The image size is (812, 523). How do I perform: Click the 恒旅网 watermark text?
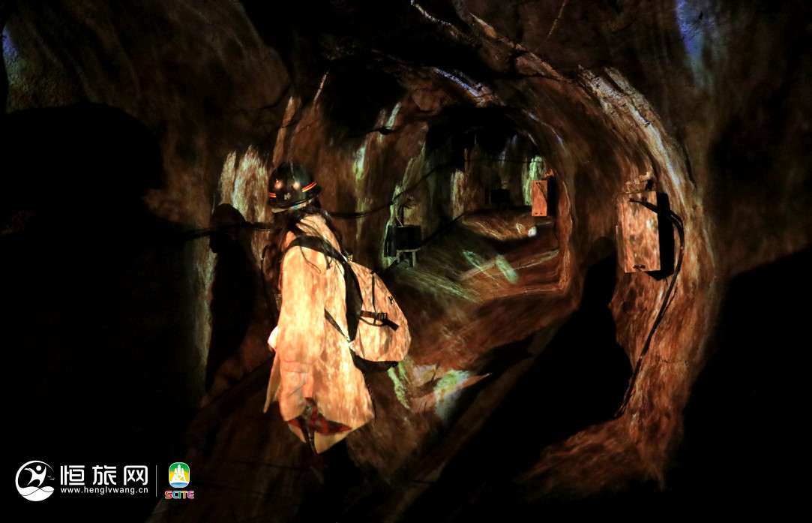pos(103,474)
